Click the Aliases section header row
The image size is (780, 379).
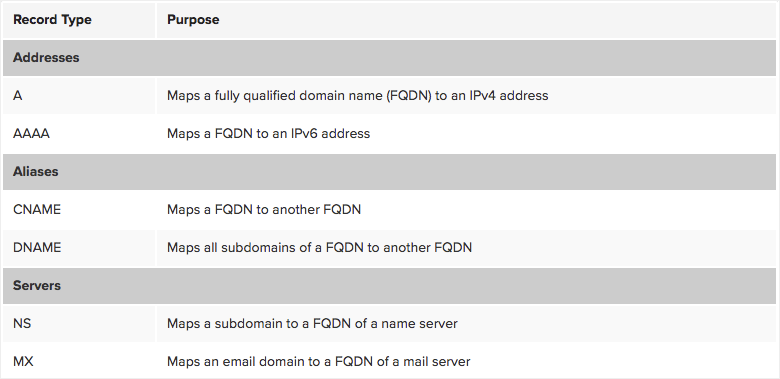click(390, 172)
